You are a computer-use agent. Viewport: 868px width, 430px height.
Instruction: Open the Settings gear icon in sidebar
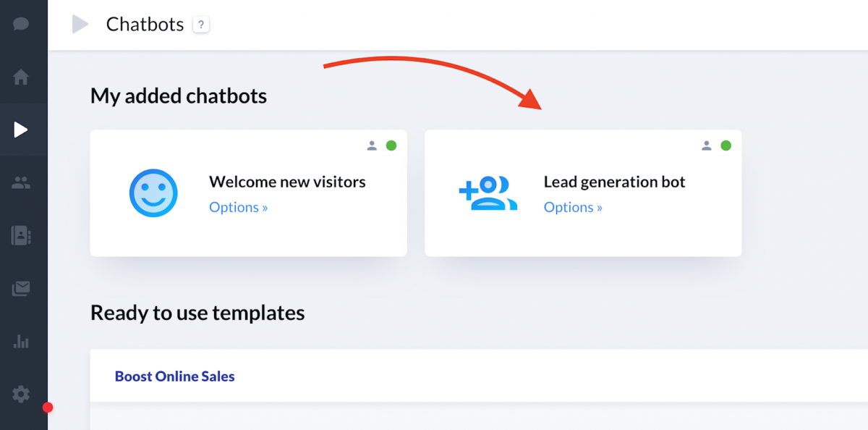pyautogui.click(x=21, y=395)
